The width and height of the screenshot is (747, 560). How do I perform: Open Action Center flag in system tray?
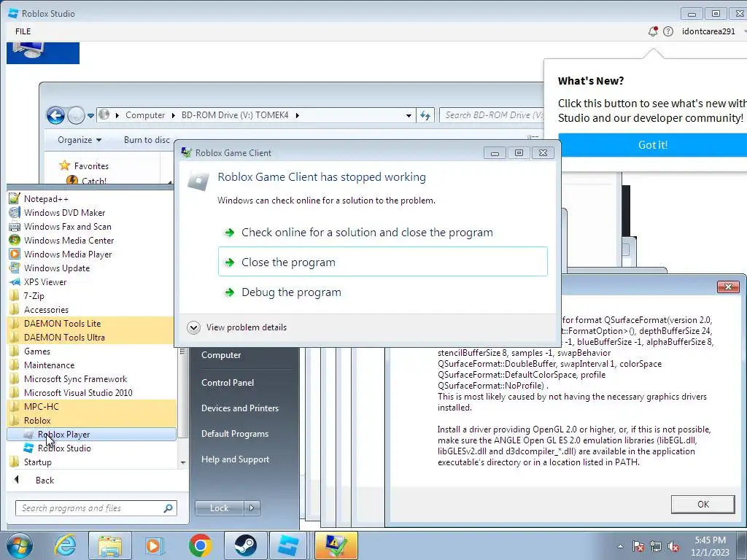[638, 546]
